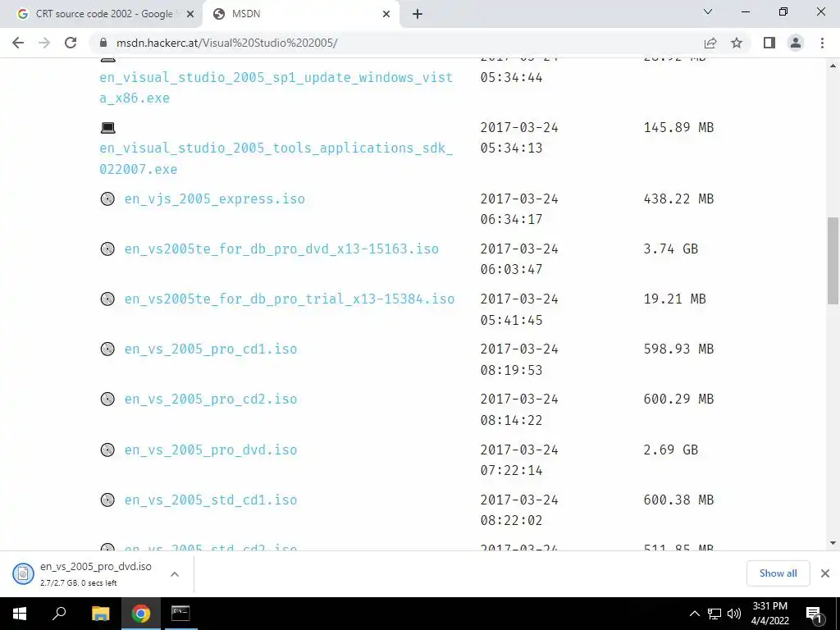Open en_vs2005te_for_db_pro_trial_x13-15384.iso link
The image size is (840, 630).
click(290, 299)
